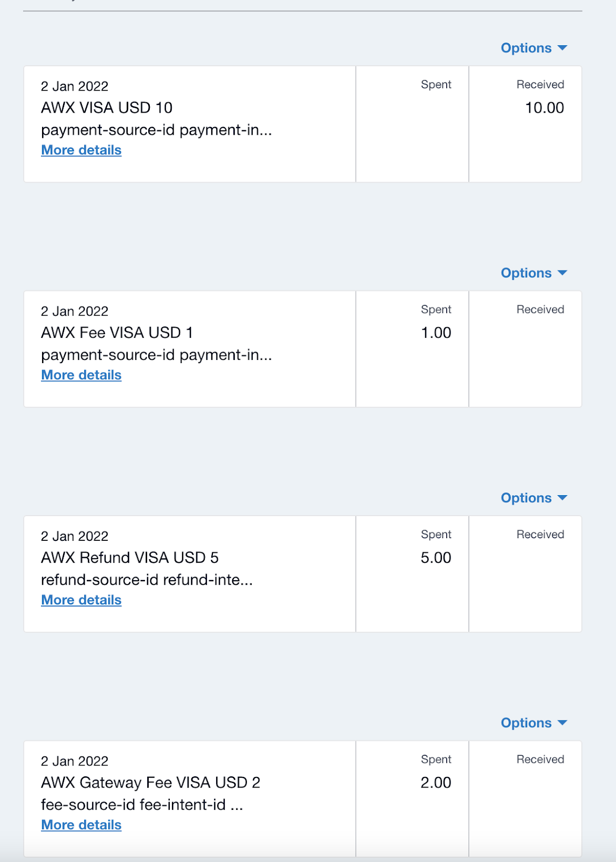Expand Options above AWX Refund VISA USD 5
This screenshot has height=862, width=616.
pos(534,498)
